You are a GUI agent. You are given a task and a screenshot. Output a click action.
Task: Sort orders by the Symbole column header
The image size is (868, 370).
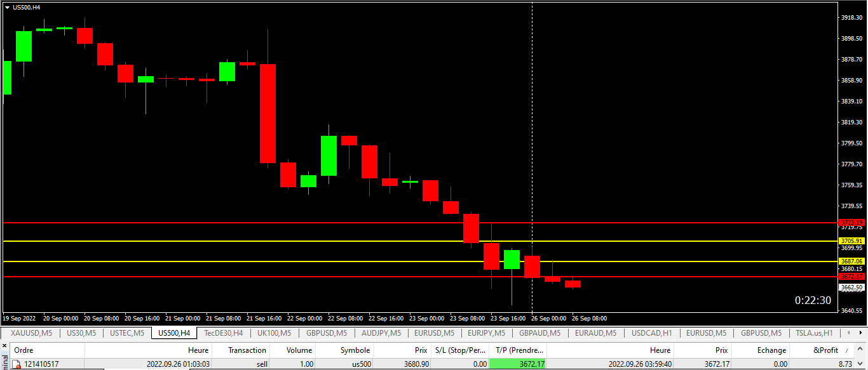pos(355,350)
